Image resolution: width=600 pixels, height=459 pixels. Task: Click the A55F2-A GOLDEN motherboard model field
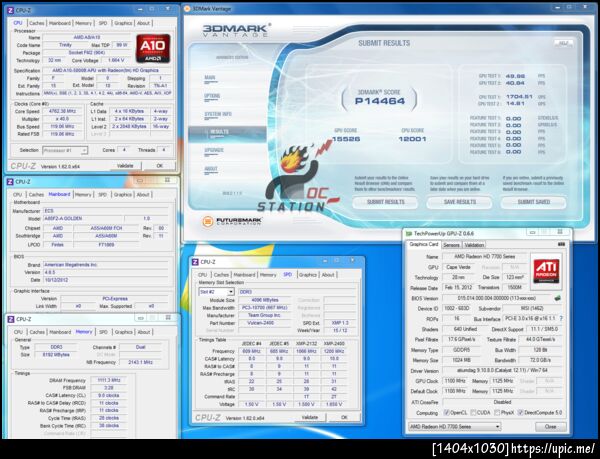(x=82, y=219)
